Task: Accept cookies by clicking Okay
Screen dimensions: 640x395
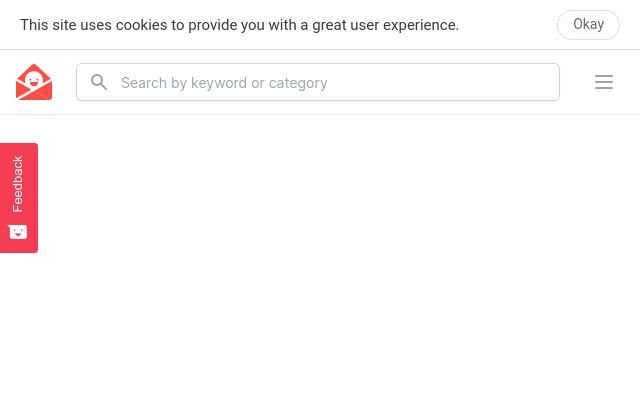Action: click(588, 24)
